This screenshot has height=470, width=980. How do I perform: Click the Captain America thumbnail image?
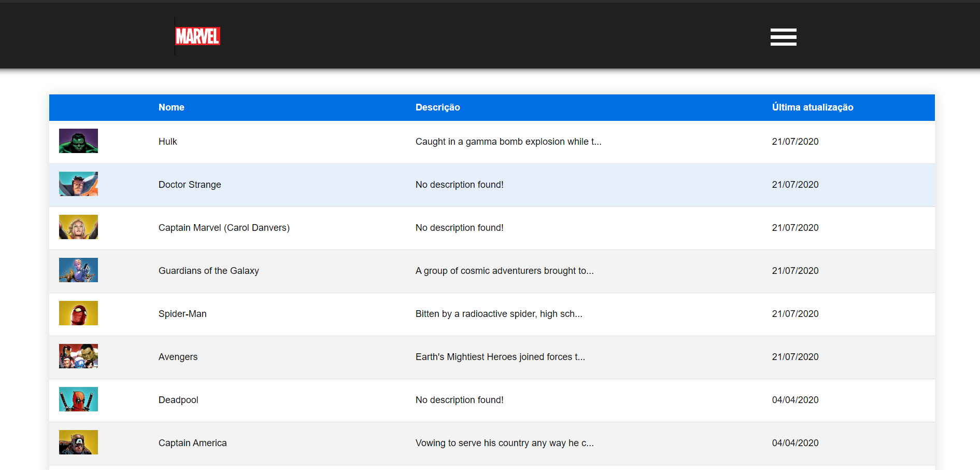point(78,442)
